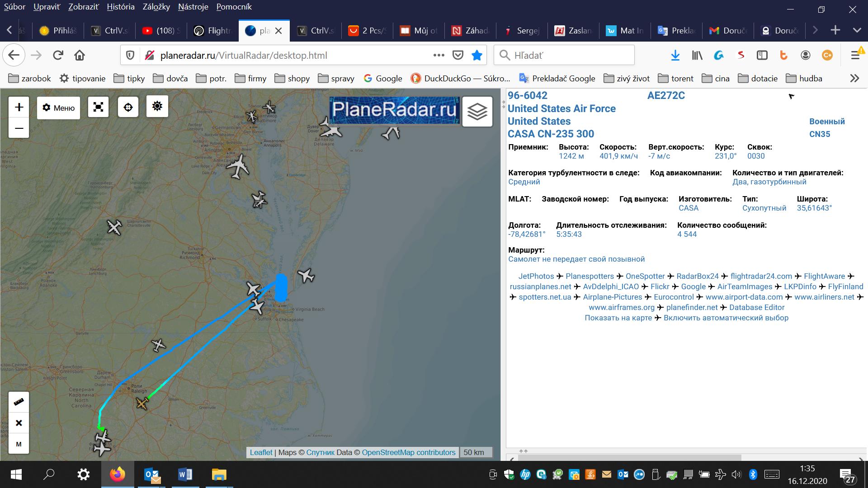This screenshot has height=488, width=868.
Task: Toggle the map brightness sun icon
Action: [157, 107]
